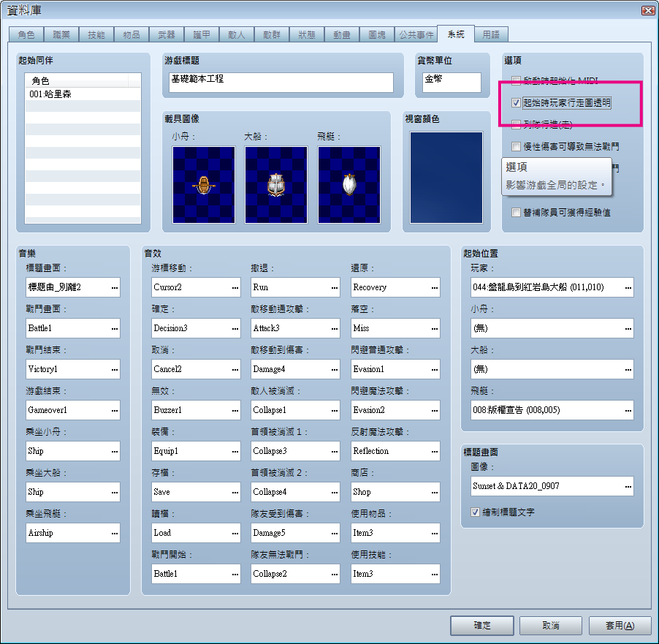
Task: Enable 替補隊員可獲得經驗值 checkbox
Action: pyautogui.click(x=516, y=213)
